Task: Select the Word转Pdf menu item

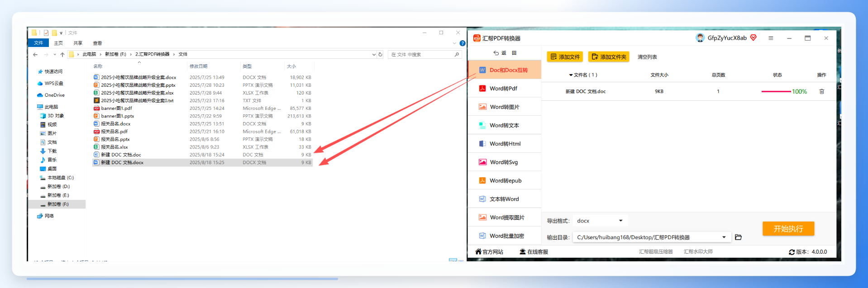Action: point(505,89)
